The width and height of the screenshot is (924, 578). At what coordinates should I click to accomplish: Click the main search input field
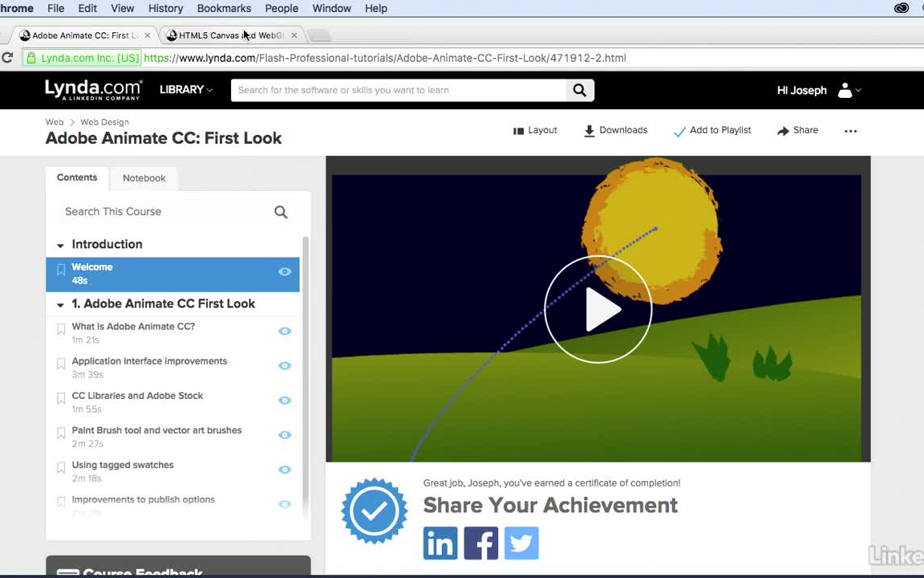(x=399, y=90)
